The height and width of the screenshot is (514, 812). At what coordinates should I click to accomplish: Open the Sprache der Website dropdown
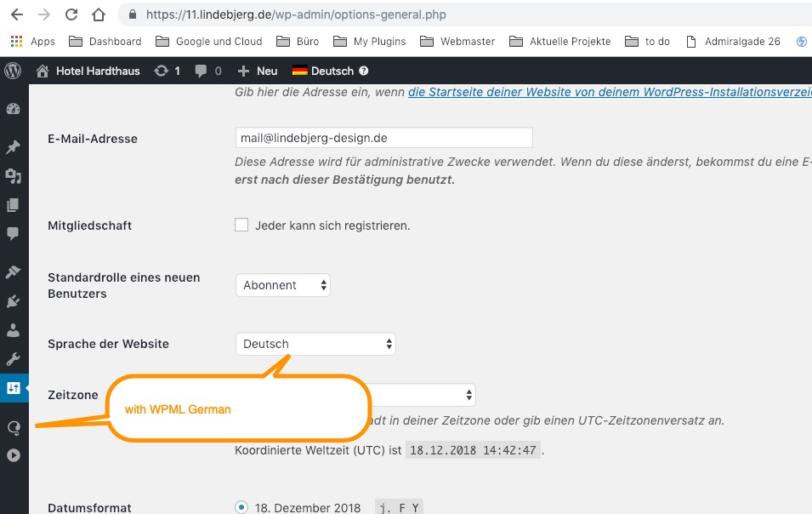point(315,344)
